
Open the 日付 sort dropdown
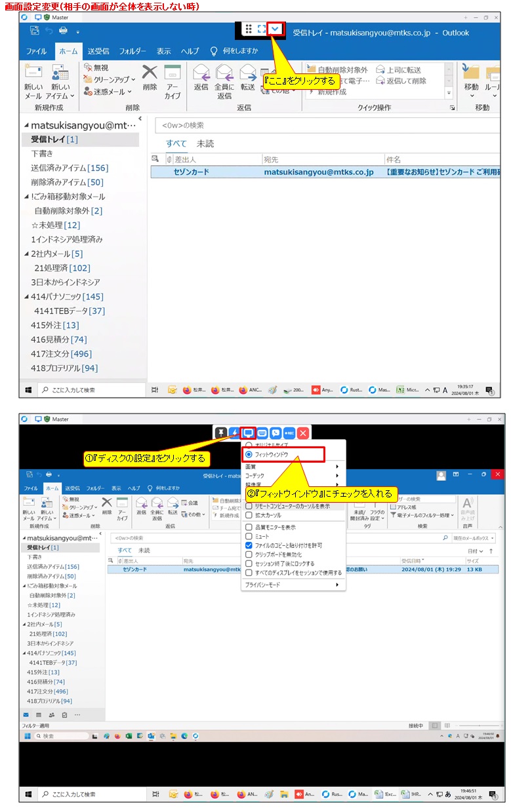tap(476, 551)
